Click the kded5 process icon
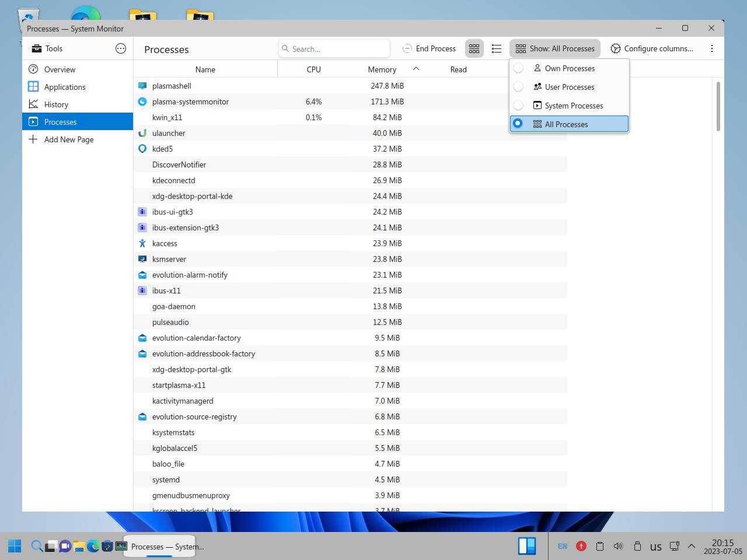Viewport: 747px width, 560px height. coord(142,149)
